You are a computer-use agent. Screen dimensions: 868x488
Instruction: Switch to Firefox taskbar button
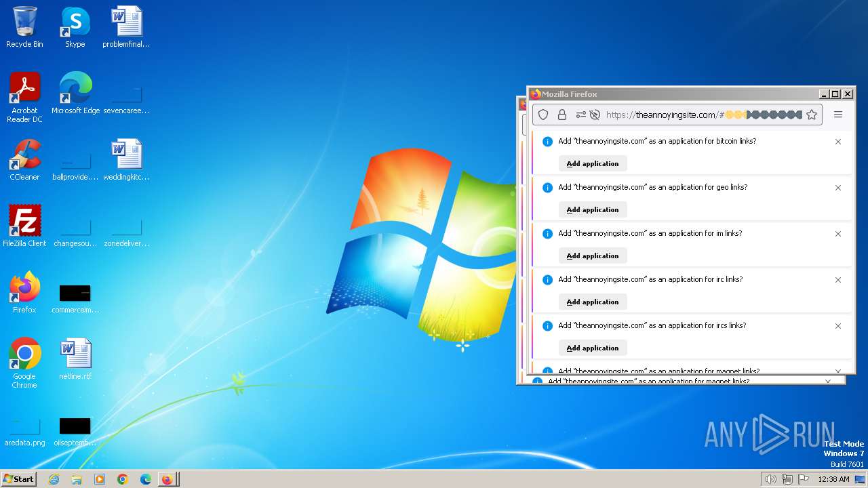(x=168, y=479)
